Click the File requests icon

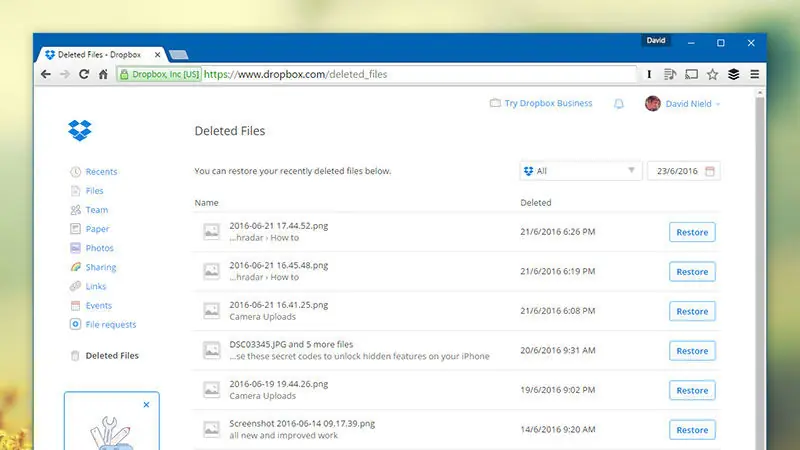click(76, 324)
